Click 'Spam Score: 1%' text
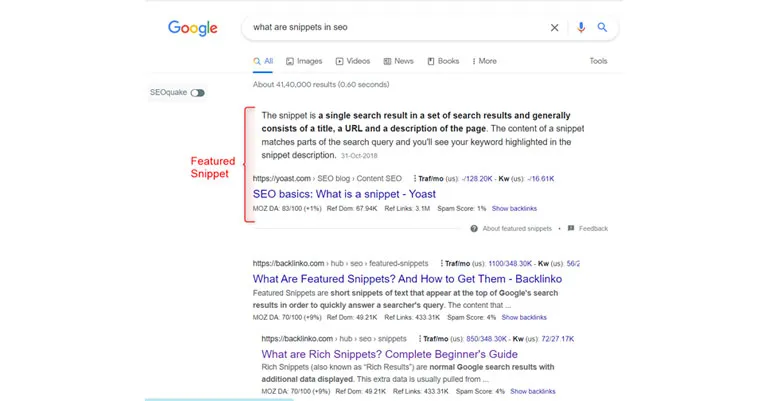This screenshot has height=401, width=768. click(x=461, y=209)
